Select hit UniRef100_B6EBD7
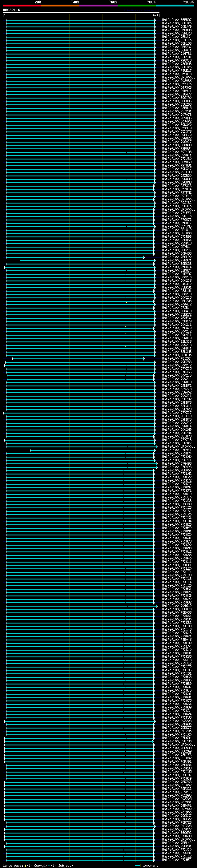The height and width of the screenshot is (868, 197). coord(177,20)
